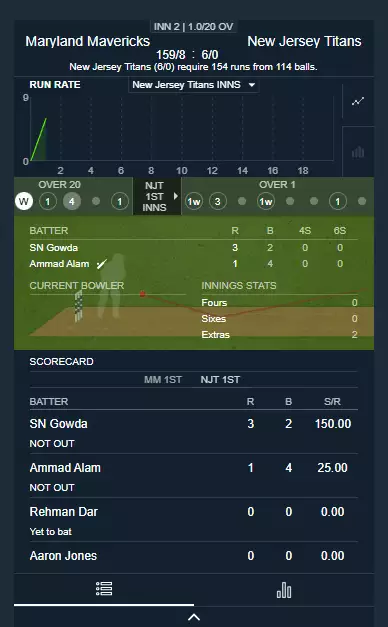This screenshot has height=627, width=388.
Task: Open the New Jersey Titans INNS dropdown
Action: [194, 85]
